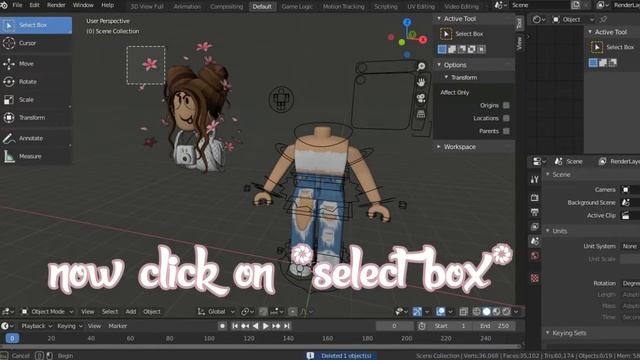Switch to material preview shading
This screenshot has height=360, width=640.
pyautogui.click(x=496, y=312)
